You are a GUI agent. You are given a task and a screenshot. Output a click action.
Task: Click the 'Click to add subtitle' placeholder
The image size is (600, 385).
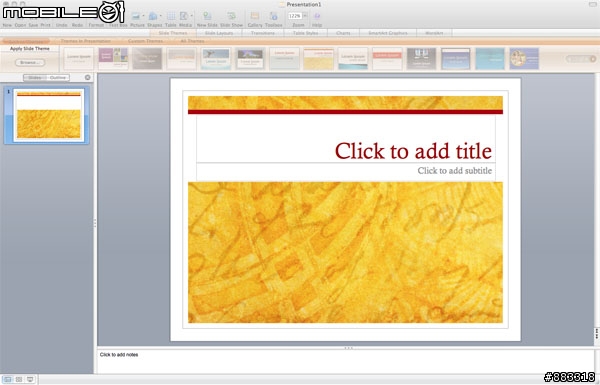[x=346, y=172]
